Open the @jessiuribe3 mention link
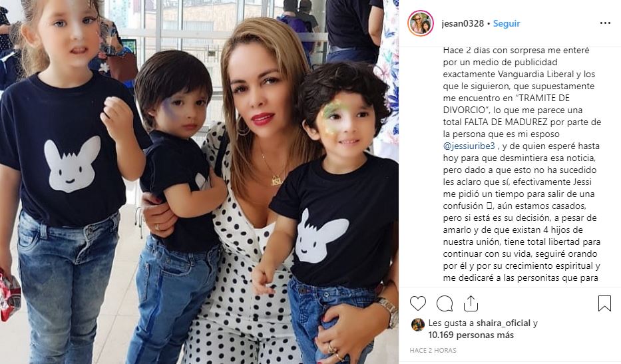Image resolution: width=621 pixels, height=364 pixels. pyautogui.click(x=469, y=146)
